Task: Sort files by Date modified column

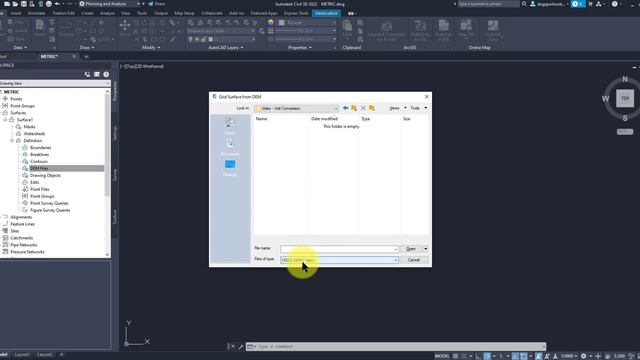Action: [324, 119]
